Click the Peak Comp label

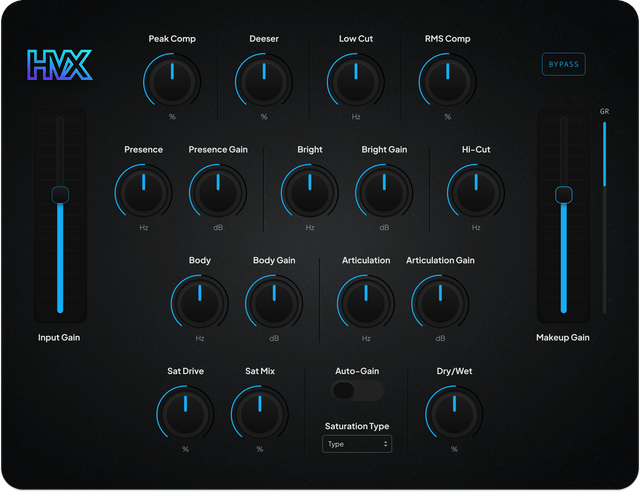coord(172,39)
